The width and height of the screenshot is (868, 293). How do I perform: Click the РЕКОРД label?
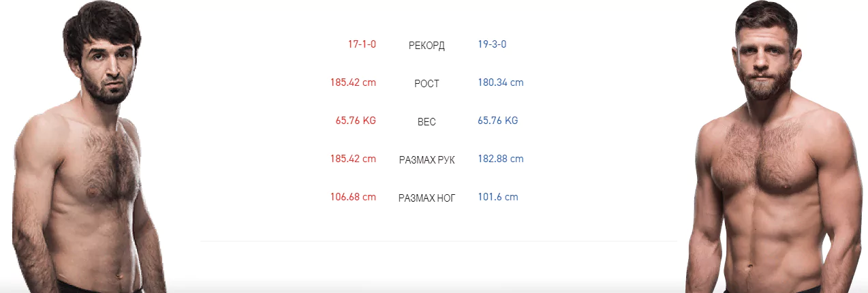427,46
